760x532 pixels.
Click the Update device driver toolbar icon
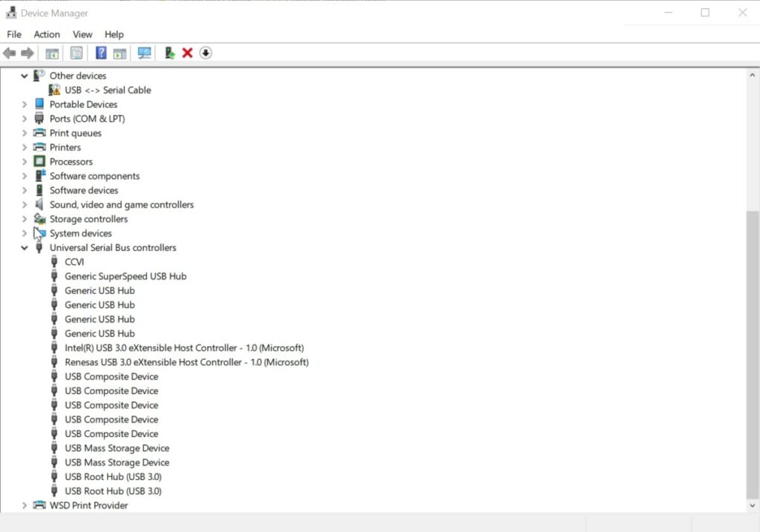coord(169,53)
